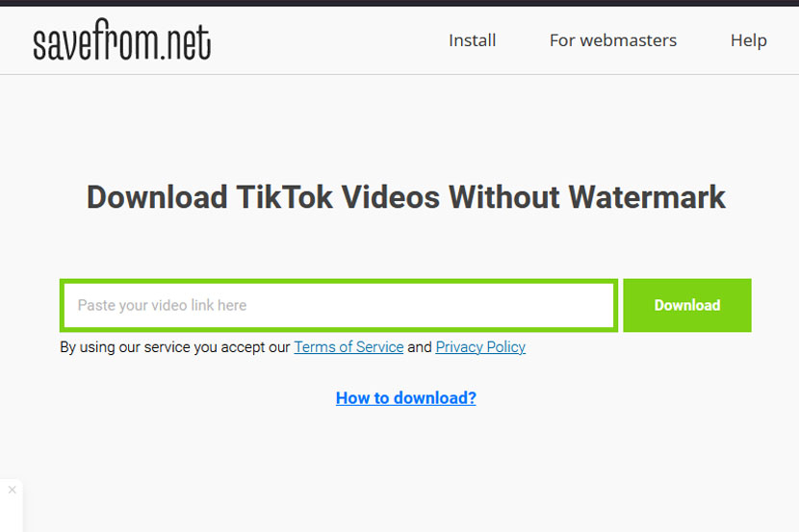
Task: Click the green Download button
Action: pyautogui.click(x=687, y=305)
